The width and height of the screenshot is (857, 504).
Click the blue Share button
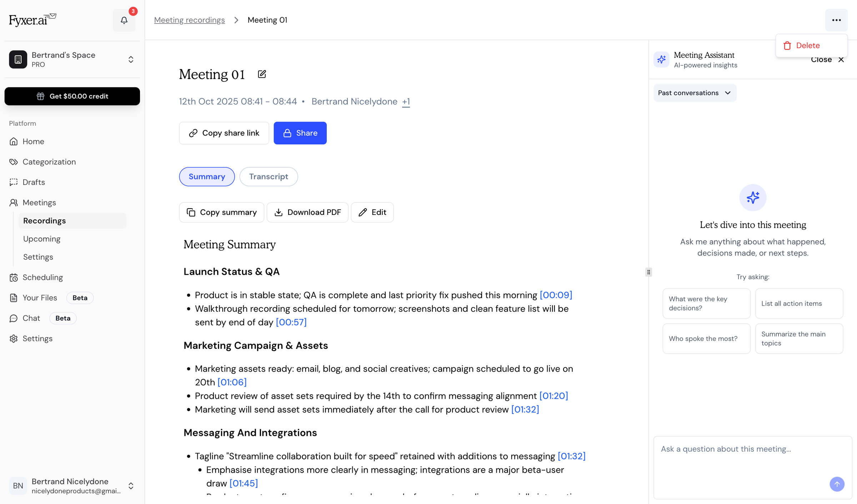point(300,133)
